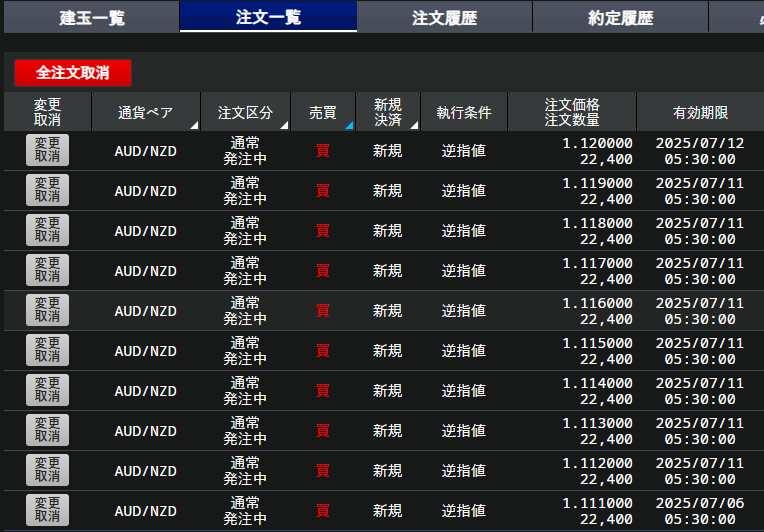The height and width of the screenshot is (532, 764).
Task: Click expiry date 2025/07/12 05:30:00
Action: coord(700,151)
